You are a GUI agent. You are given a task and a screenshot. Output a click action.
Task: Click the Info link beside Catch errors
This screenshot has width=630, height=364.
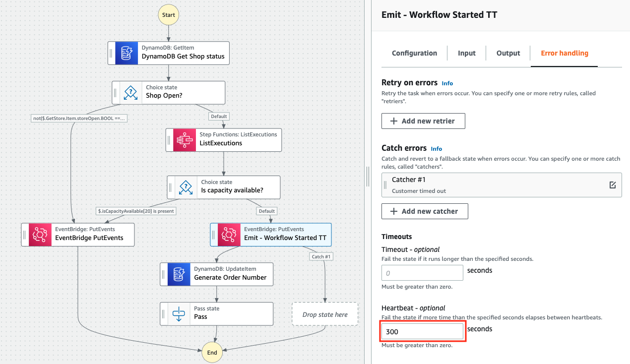pyautogui.click(x=436, y=148)
